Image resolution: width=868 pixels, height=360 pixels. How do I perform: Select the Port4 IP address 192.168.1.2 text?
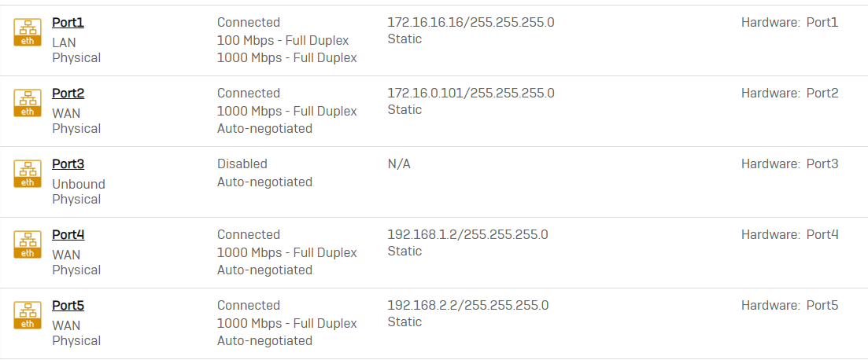[x=423, y=235]
